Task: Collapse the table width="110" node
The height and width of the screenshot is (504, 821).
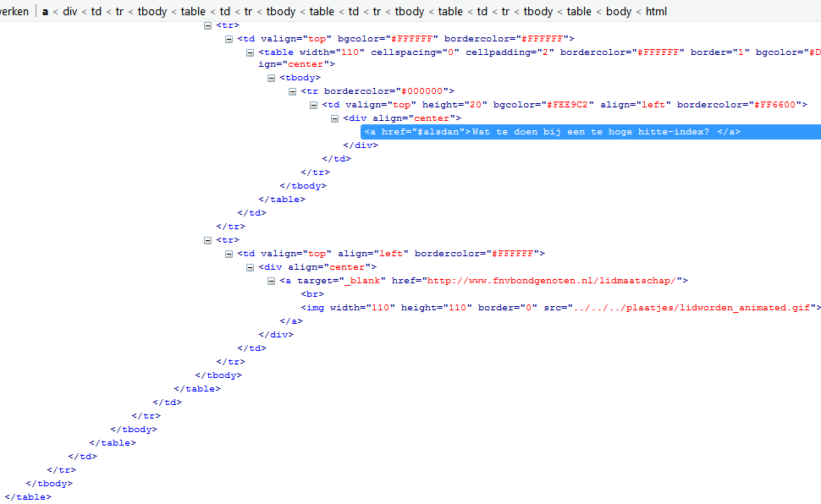Action: (250, 53)
